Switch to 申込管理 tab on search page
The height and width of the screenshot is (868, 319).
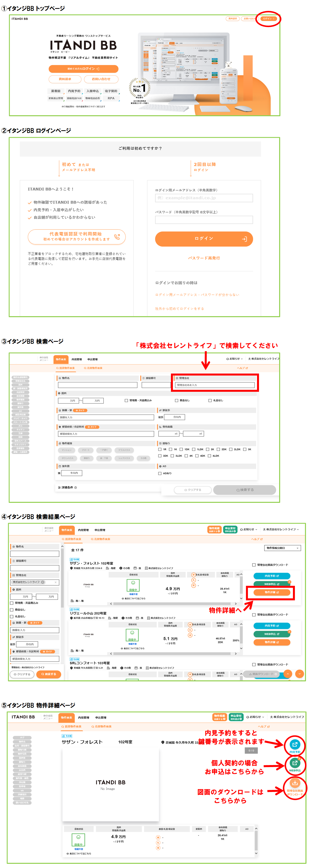[x=92, y=359]
